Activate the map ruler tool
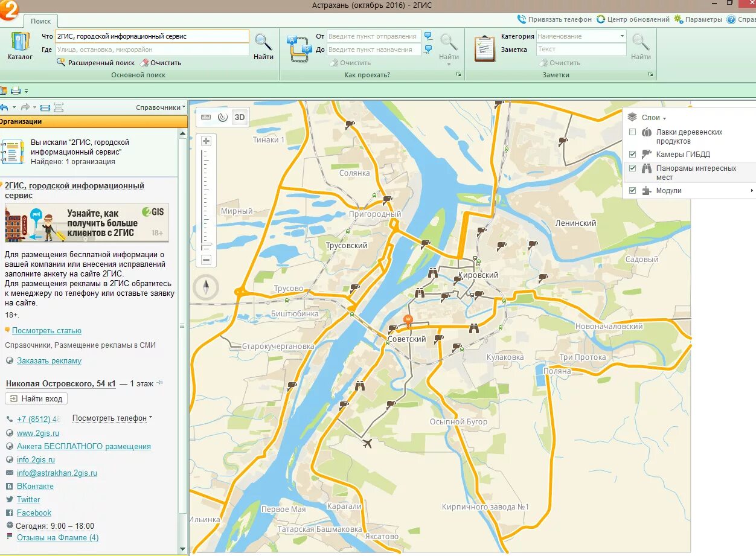 (x=206, y=117)
